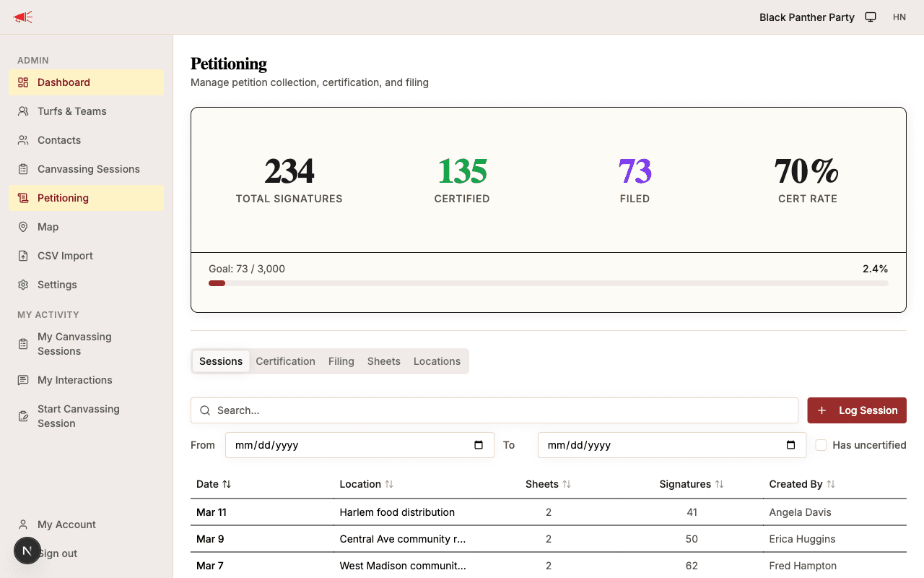Switch to the Locations tab
The image size is (924, 578).
437,361
